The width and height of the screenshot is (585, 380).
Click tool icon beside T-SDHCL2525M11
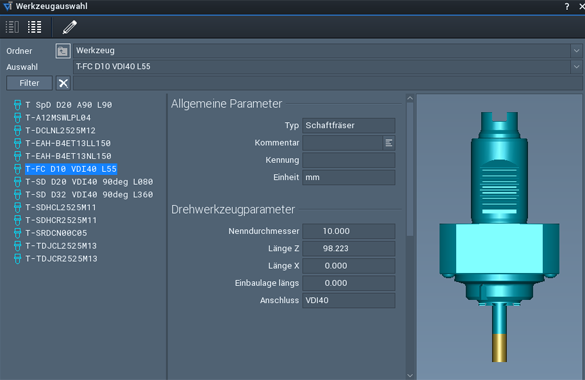[x=17, y=207]
